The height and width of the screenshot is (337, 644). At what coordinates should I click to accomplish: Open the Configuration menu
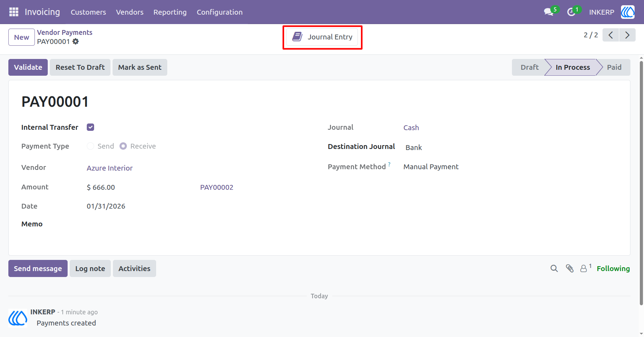[x=220, y=12]
